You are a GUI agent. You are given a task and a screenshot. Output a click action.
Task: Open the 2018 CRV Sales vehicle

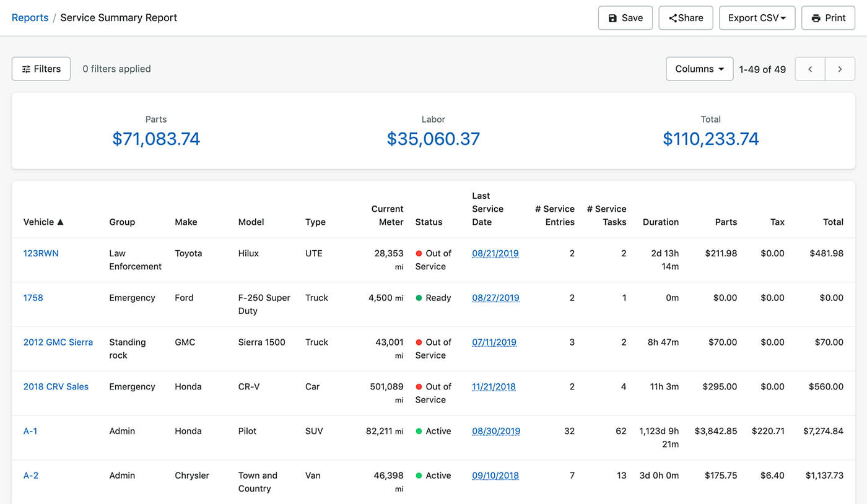pyautogui.click(x=56, y=386)
